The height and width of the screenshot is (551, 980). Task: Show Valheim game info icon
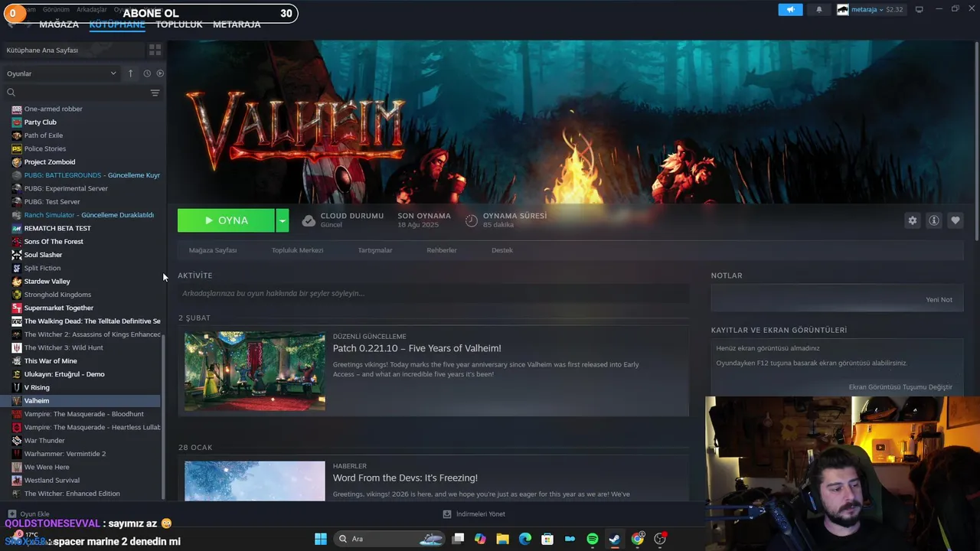pos(933,220)
